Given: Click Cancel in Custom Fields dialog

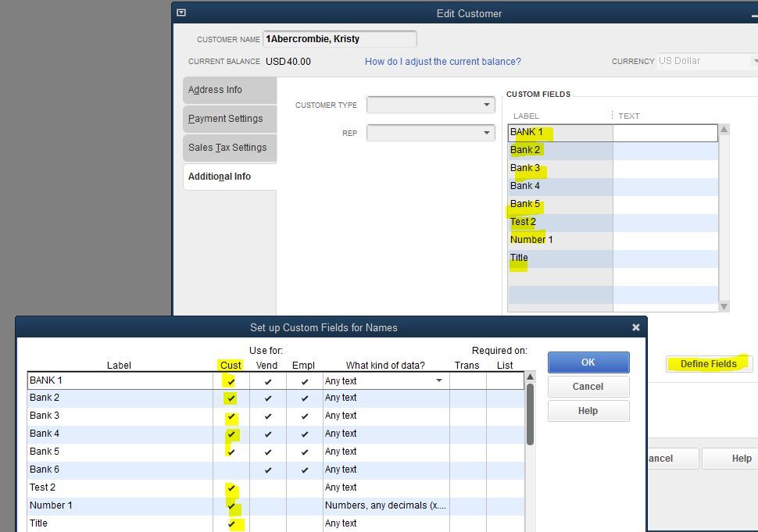Looking at the screenshot, I should point(588,387).
